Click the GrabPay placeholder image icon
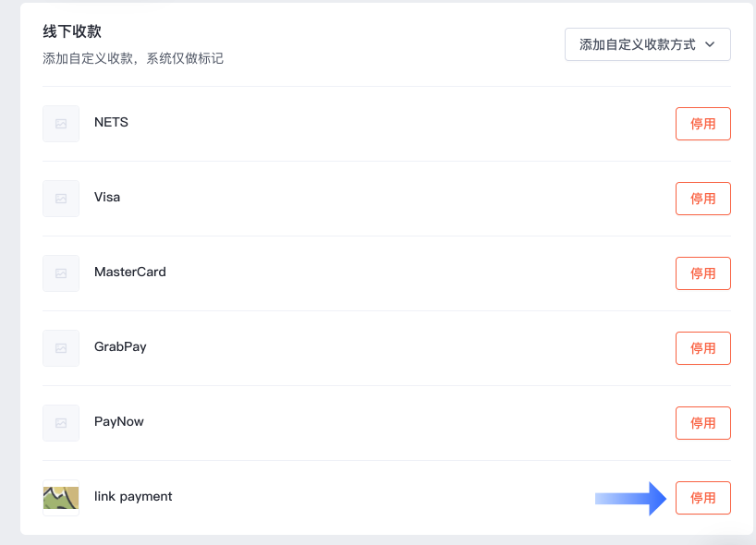The width and height of the screenshot is (756, 545). pos(61,348)
